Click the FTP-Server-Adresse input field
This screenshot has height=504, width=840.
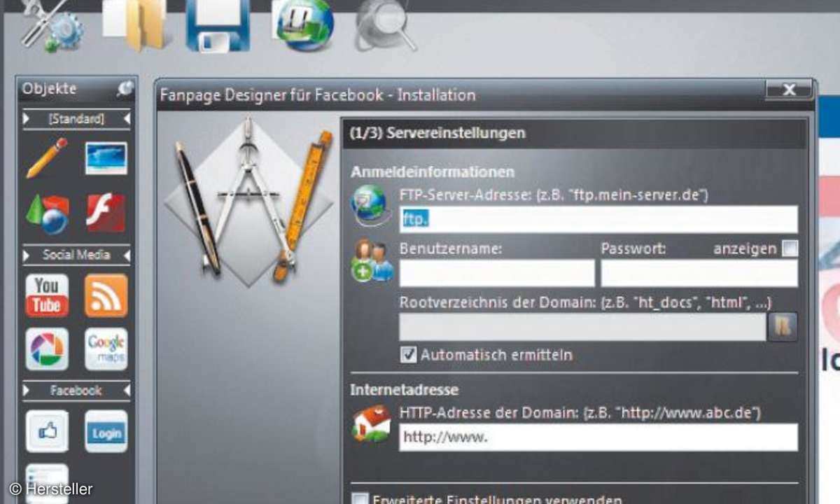click(598, 219)
